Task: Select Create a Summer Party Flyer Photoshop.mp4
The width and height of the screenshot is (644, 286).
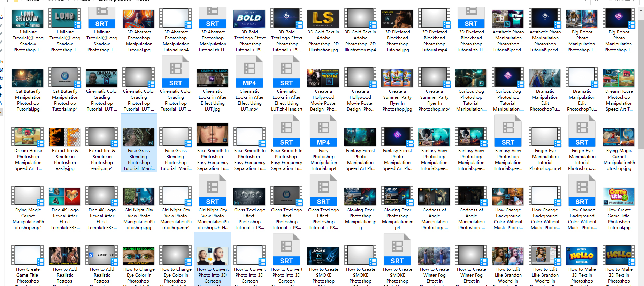Action: pos(434,78)
